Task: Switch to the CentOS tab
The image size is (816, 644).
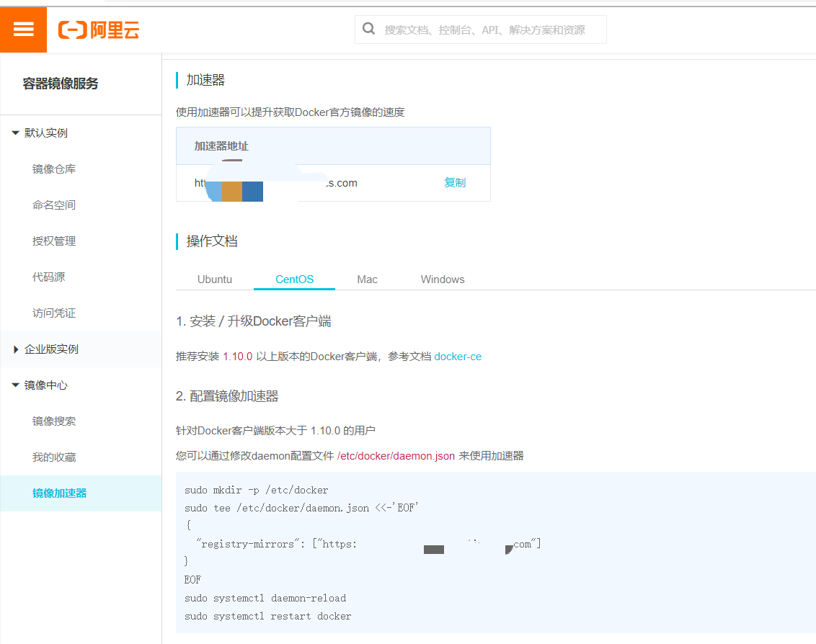Action: 295,279
